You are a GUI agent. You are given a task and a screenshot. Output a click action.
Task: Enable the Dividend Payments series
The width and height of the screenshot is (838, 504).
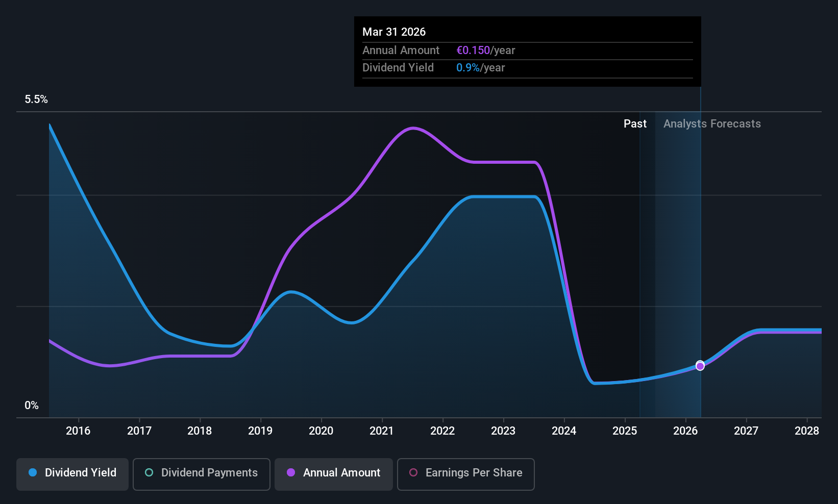click(x=202, y=474)
